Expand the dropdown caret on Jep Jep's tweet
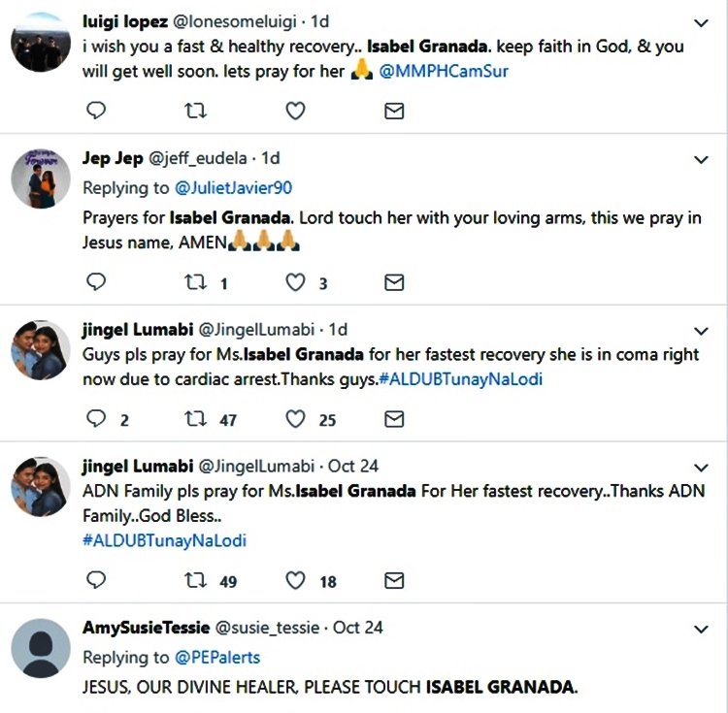Image resolution: width=728 pixels, height=713 pixels. point(702,158)
